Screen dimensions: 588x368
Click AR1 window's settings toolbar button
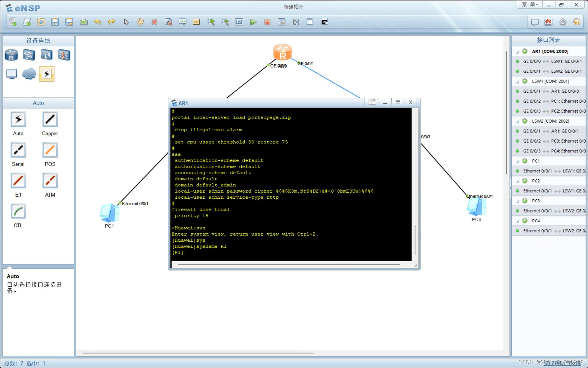[x=372, y=102]
